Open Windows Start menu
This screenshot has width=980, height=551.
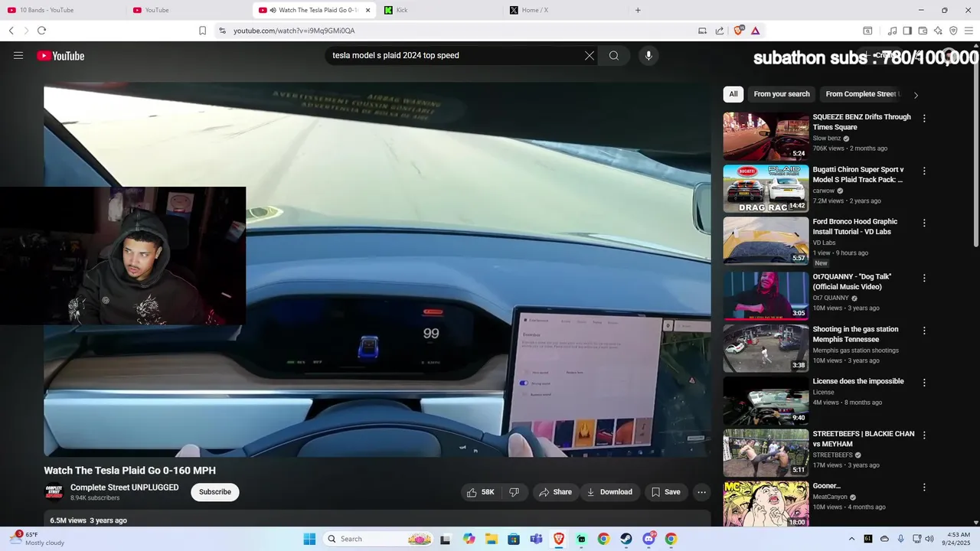[309, 539]
